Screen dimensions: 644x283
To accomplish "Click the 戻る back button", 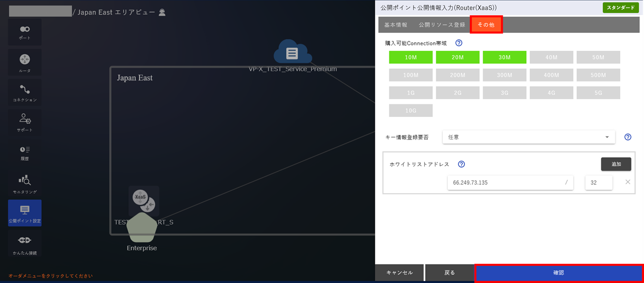I will (450, 272).
